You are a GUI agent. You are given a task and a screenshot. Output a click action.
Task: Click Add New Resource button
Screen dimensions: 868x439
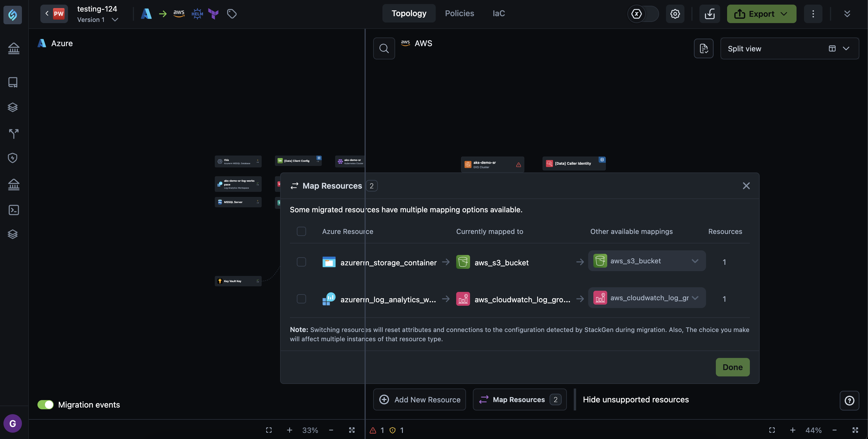(420, 399)
